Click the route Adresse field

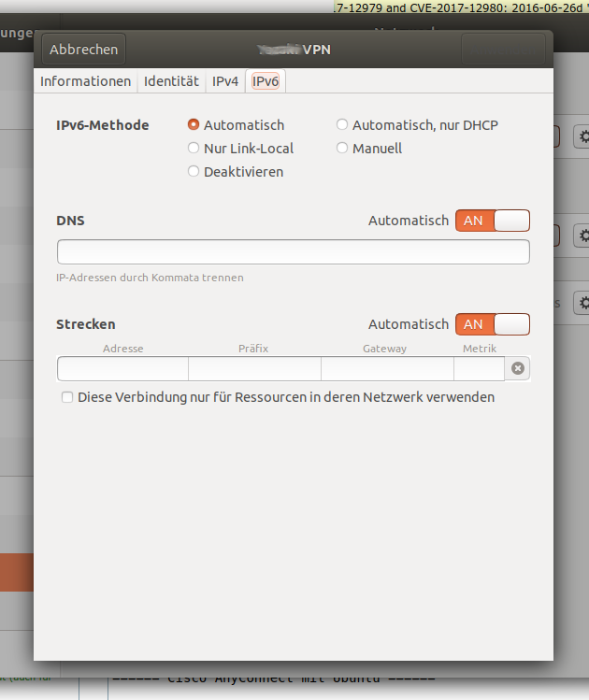pos(122,369)
